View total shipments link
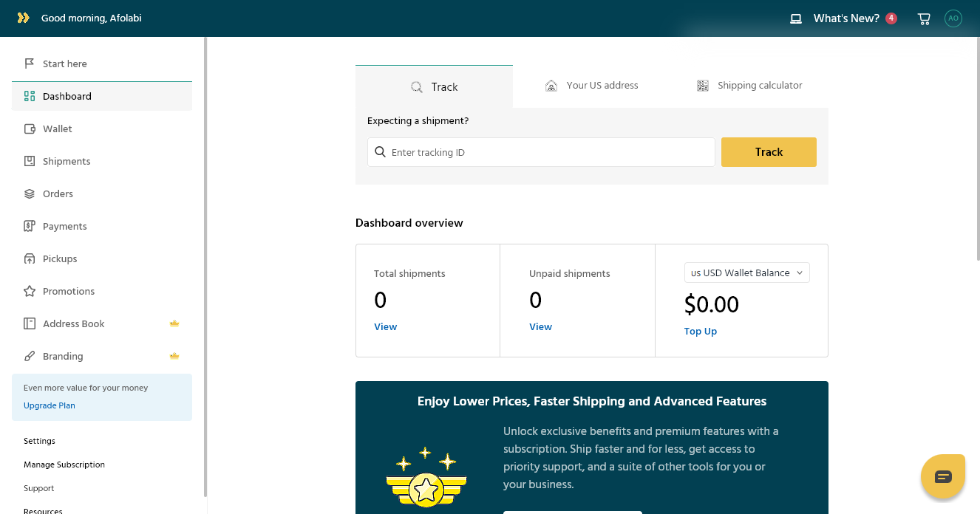The height and width of the screenshot is (514, 980). (385, 326)
